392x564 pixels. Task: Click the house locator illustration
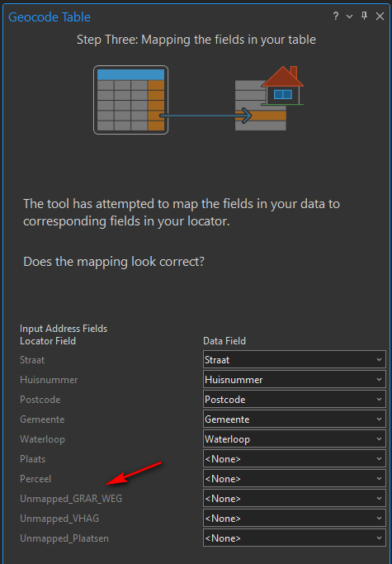[269, 98]
